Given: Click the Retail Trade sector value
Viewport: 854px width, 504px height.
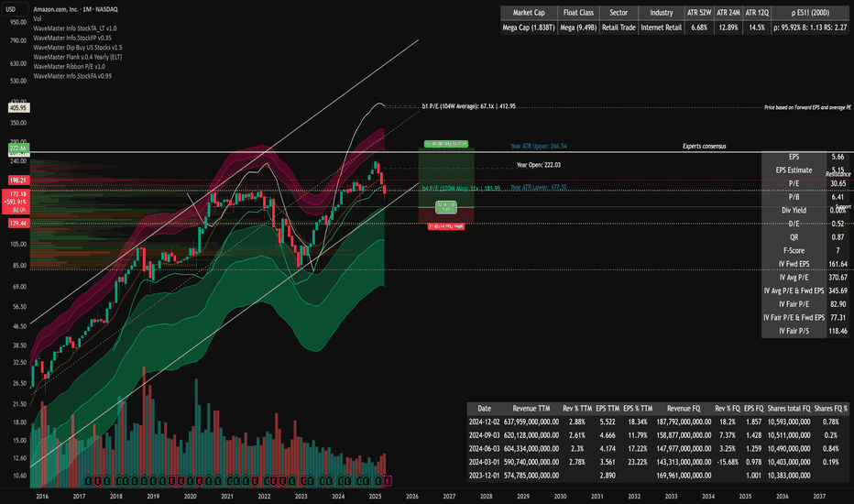Looking at the screenshot, I should [x=619, y=27].
